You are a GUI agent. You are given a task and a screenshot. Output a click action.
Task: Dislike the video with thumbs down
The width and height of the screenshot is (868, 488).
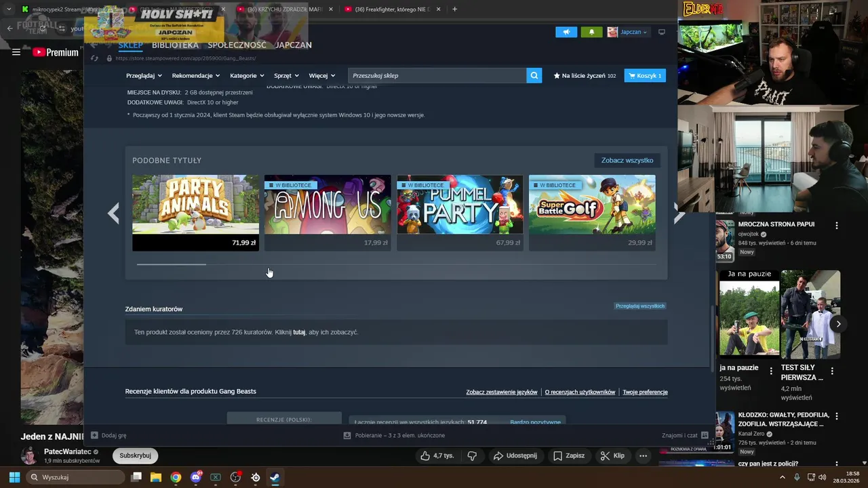473,456
